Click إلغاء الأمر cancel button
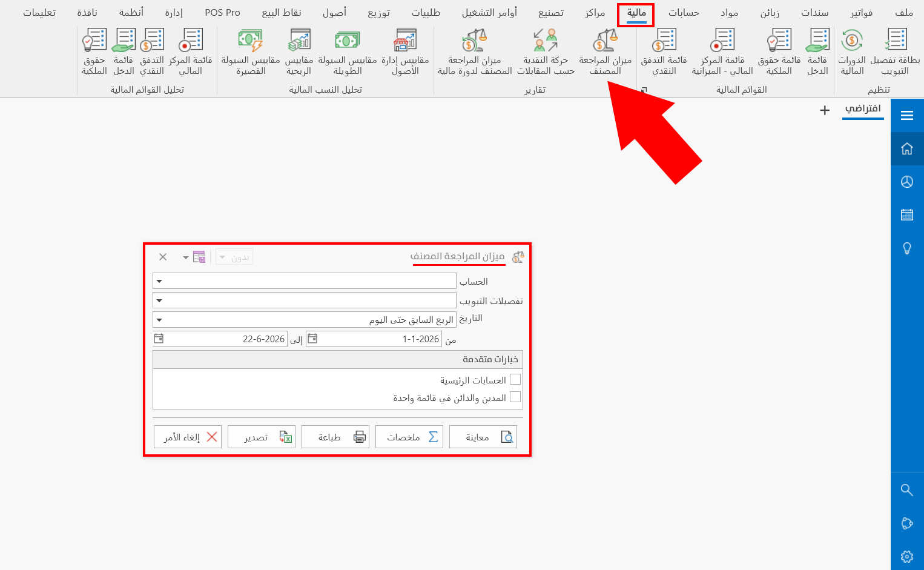Image resolution: width=924 pixels, height=570 pixels. tap(188, 437)
